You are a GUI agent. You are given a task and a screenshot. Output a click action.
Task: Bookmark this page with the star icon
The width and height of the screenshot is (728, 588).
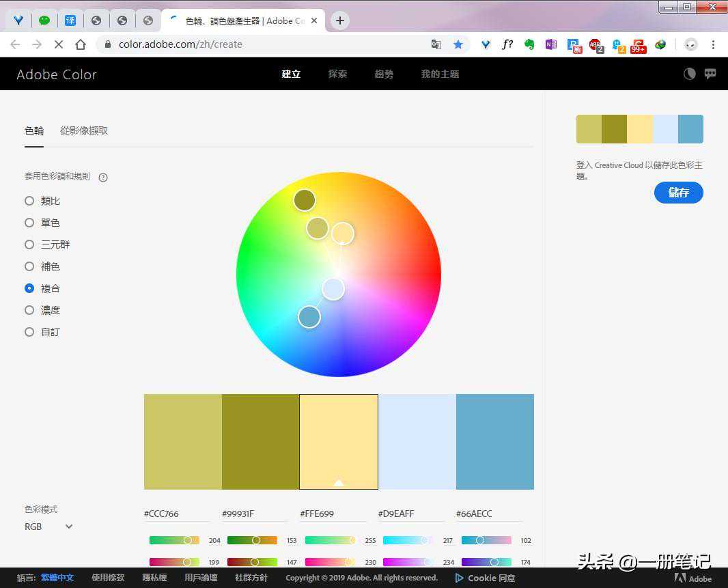[458, 44]
